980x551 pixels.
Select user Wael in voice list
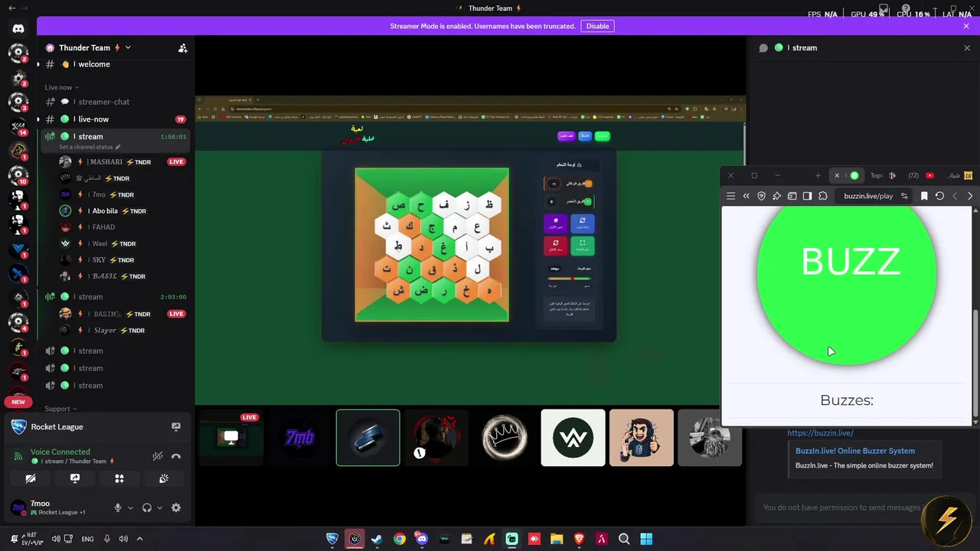pos(122,243)
